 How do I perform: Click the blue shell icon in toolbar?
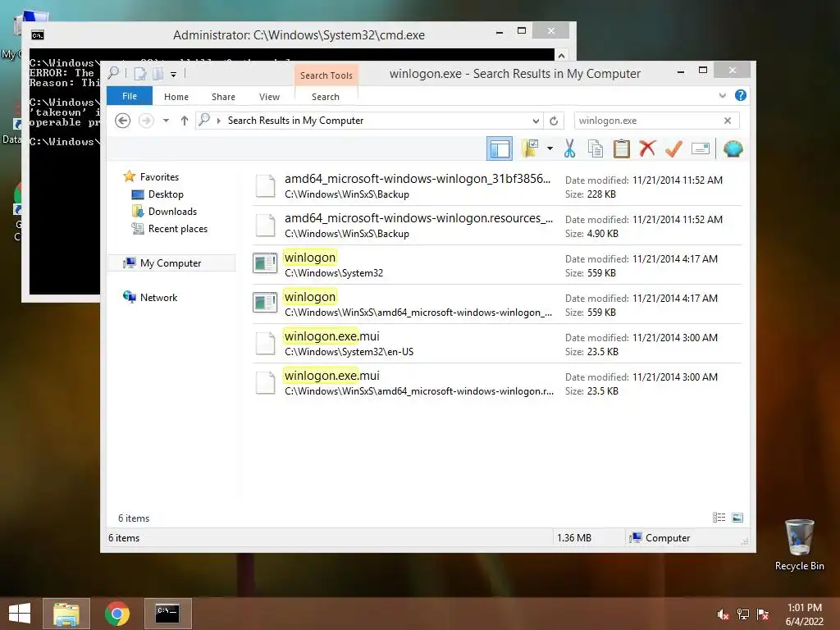coord(733,148)
